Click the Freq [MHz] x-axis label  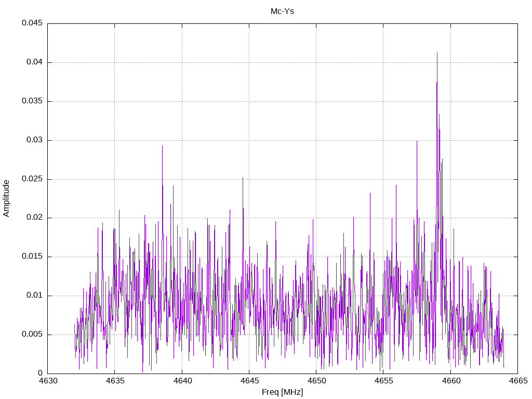(x=282, y=392)
